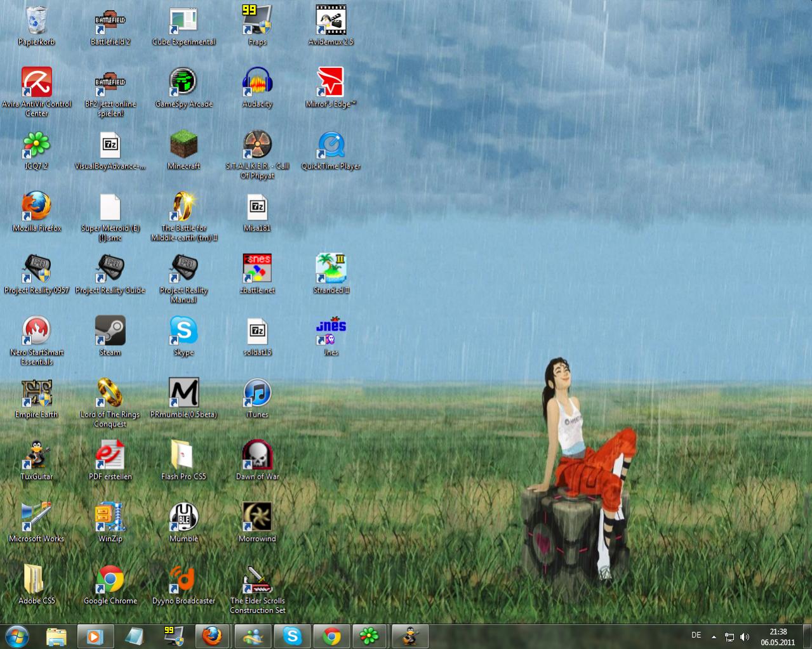
Task: Open Windows Media Player taskbar button
Action: point(95,636)
